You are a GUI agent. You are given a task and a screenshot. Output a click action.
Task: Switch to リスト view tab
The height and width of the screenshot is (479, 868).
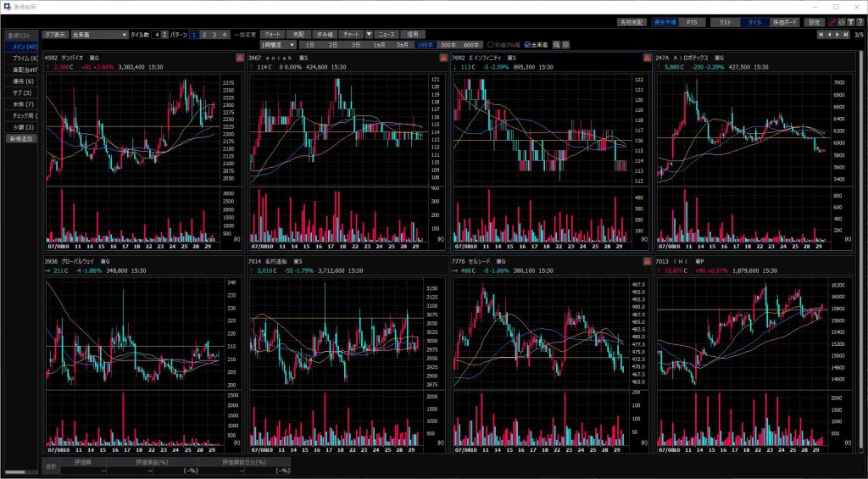click(725, 22)
